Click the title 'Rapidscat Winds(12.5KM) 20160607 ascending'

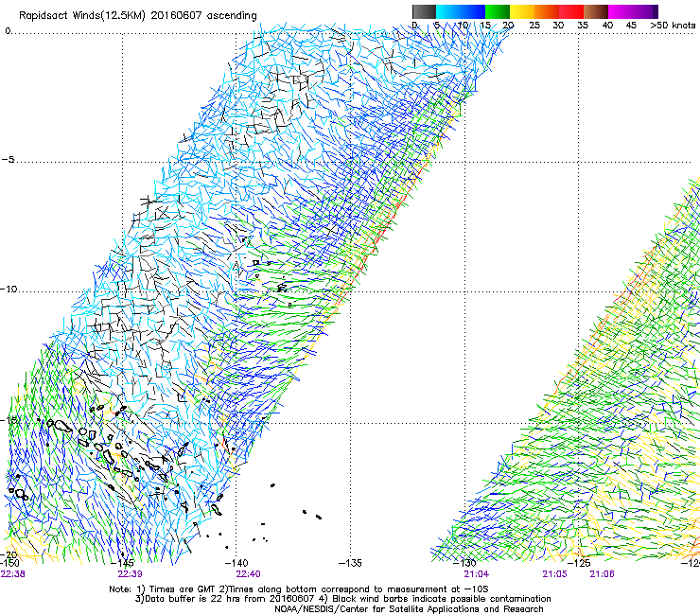[x=138, y=16]
